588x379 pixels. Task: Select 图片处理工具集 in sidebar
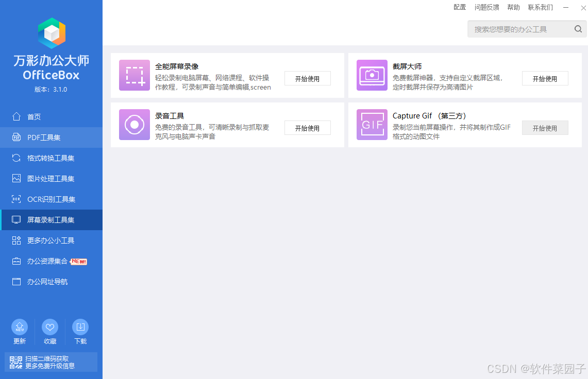click(x=51, y=179)
